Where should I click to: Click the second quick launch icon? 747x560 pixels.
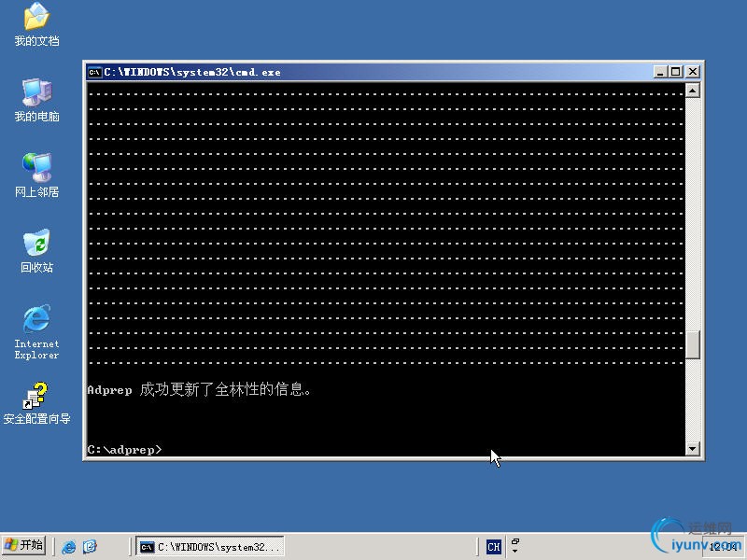(x=90, y=547)
